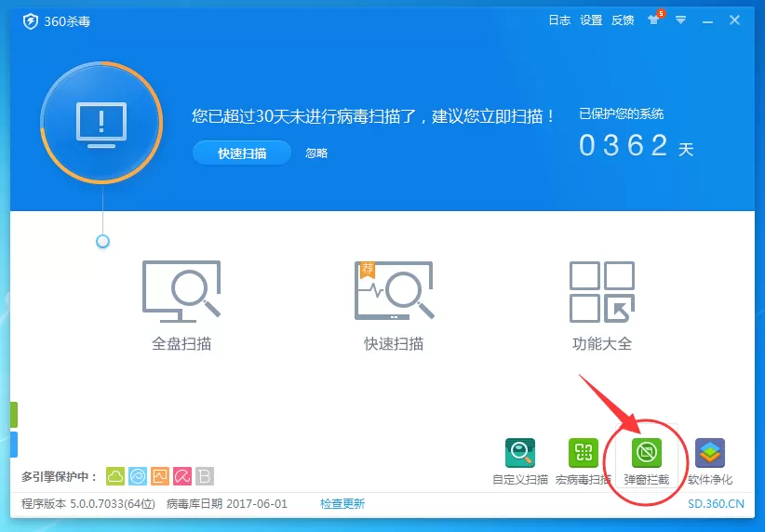Click the 多引擎保护中 label
The width and height of the screenshot is (765, 532).
click(59, 476)
